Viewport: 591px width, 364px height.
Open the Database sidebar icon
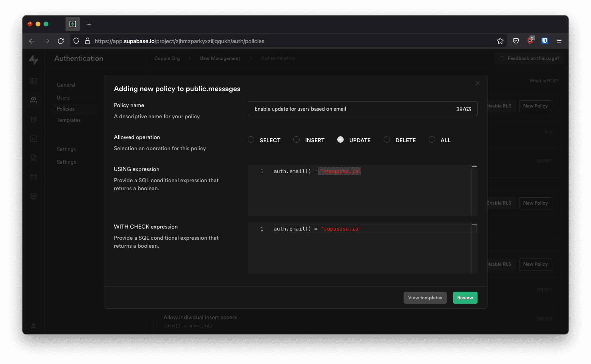pos(34,177)
